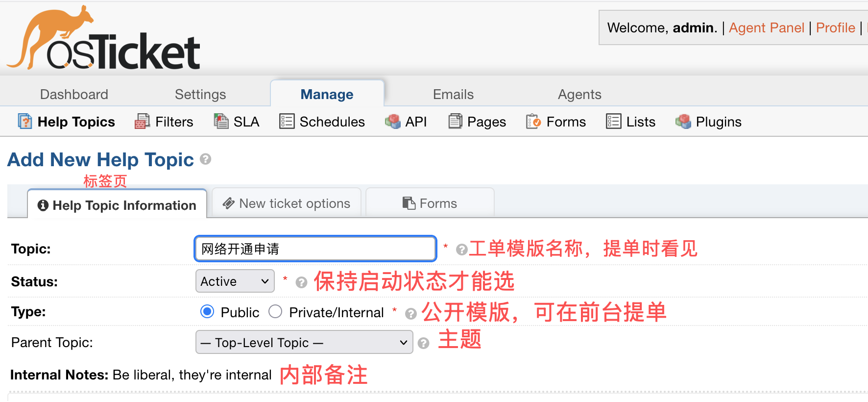Click the Pages document icon
Screen dimensions: 868x402
pos(455,121)
